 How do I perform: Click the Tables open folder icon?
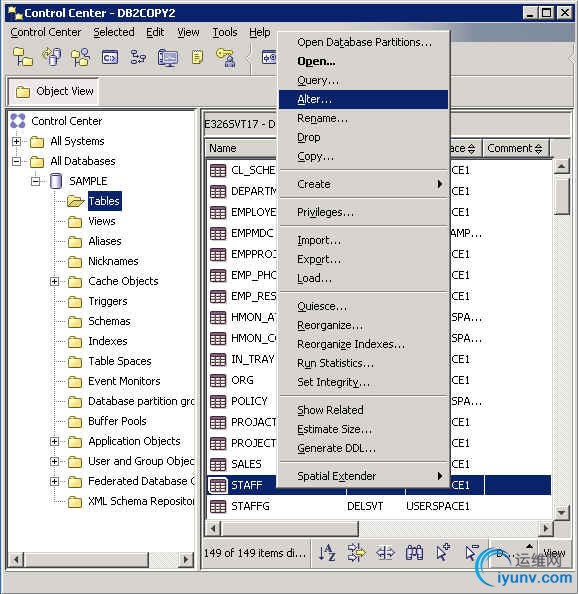tap(75, 201)
